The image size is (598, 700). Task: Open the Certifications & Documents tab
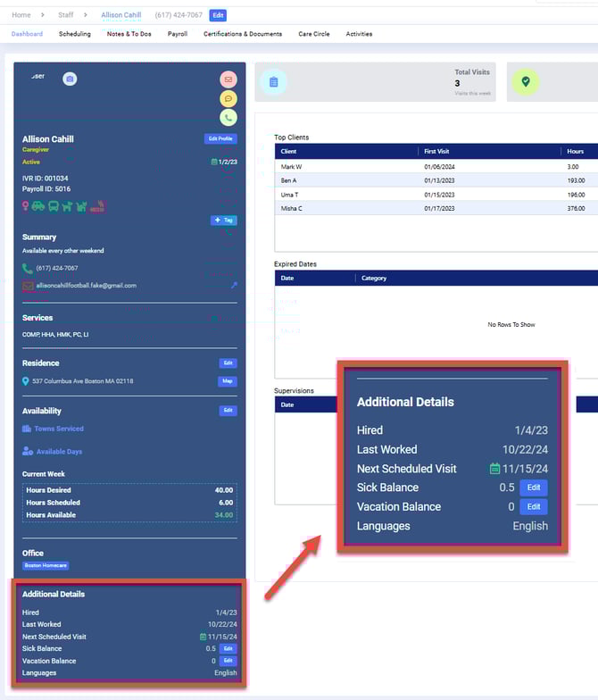pos(243,34)
